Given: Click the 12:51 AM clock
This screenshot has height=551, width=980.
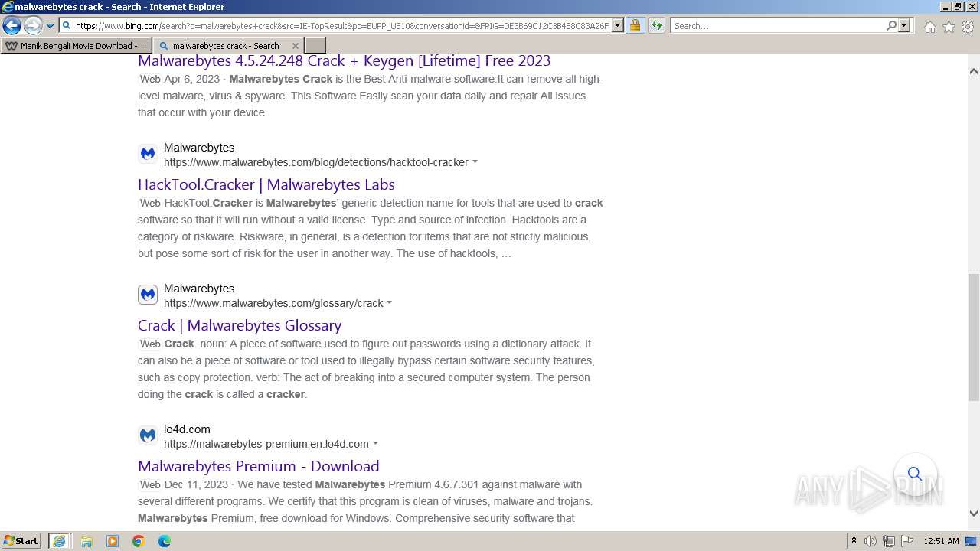Looking at the screenshot, I should tap(941, 541).
